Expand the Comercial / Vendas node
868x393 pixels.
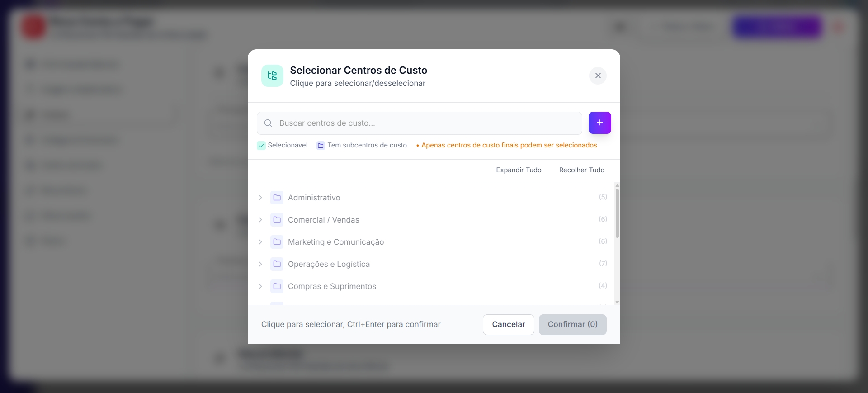tap(260, 220)
